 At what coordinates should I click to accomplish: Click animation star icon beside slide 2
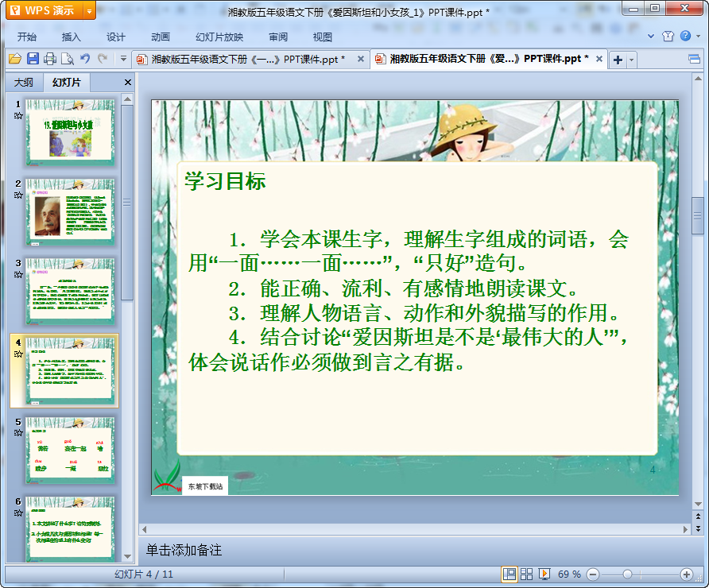18,195
